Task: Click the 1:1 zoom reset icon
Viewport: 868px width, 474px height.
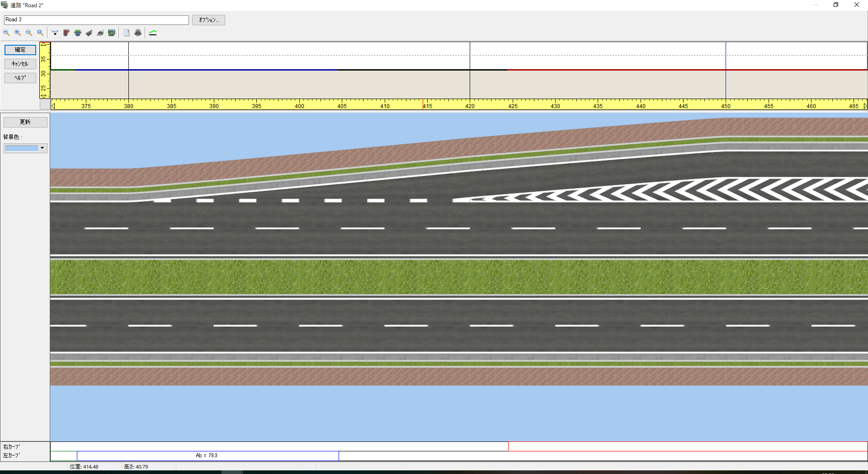Action: click(x=29, y=33)
